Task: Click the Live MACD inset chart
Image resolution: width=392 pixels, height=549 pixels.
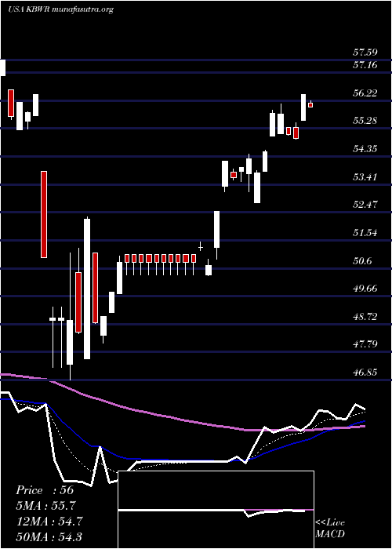Action: [216, 510]
